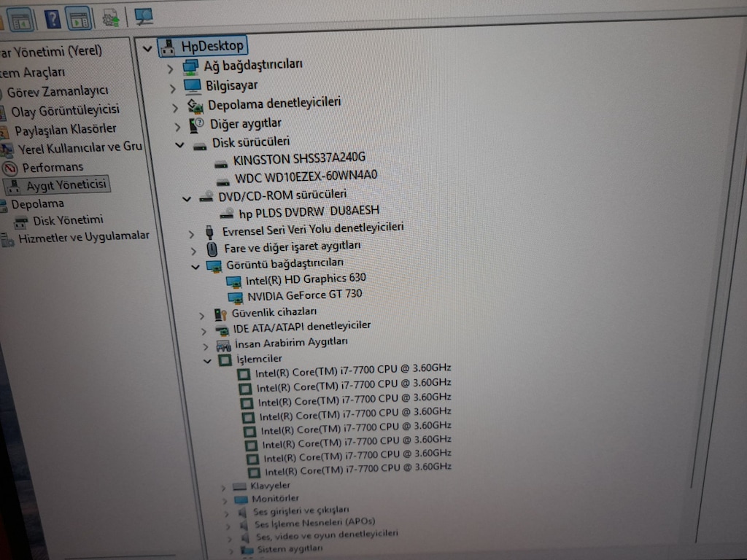Image resolution: width=747 pixels, height=560 pixels.
Task: Select the first Intel Core i7-7700 processor entry
Action: click(353, 370)
